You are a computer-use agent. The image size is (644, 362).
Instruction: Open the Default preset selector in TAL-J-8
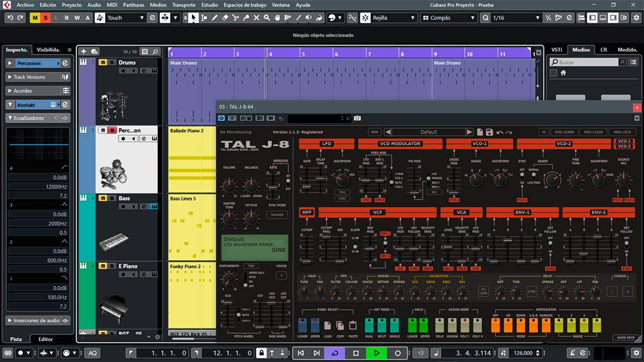click(x=429, y=132)
